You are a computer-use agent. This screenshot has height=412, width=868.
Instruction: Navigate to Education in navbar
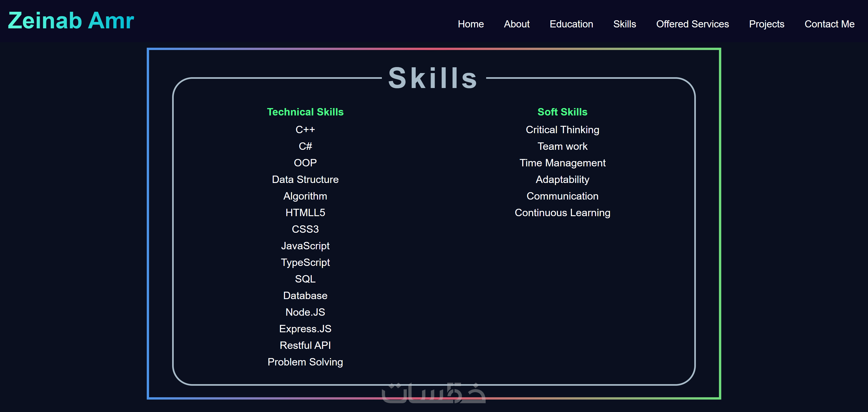pyautogui.click(x=571, y=24)
